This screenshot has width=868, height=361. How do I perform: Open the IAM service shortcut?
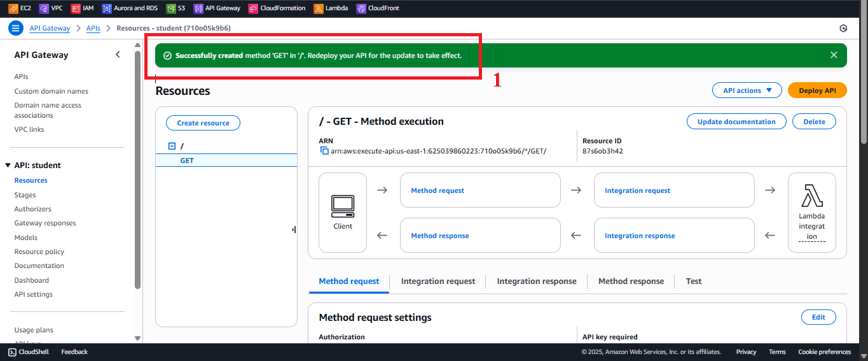(83, 8)
